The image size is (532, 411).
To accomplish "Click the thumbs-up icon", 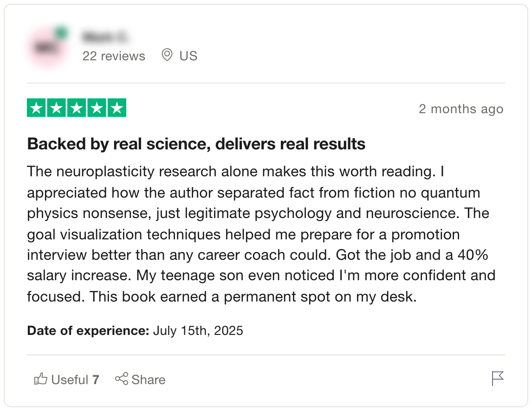I will [41, 379].
